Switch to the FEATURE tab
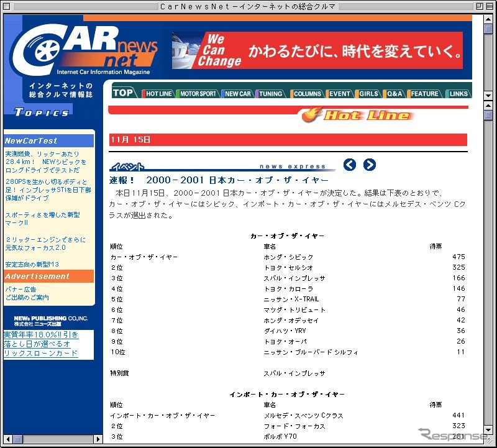The width and height of the screenshot is (497, 448). [x=424, y=94]
